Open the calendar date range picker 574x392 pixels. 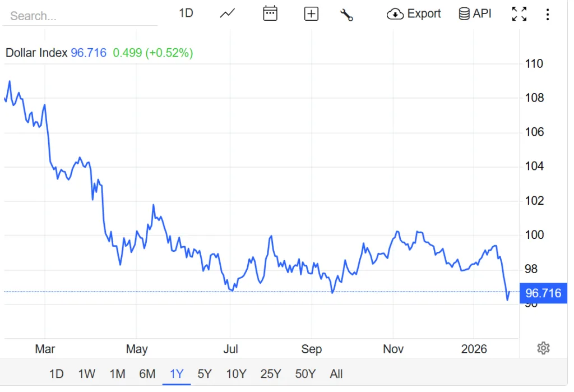click(270, 13)
